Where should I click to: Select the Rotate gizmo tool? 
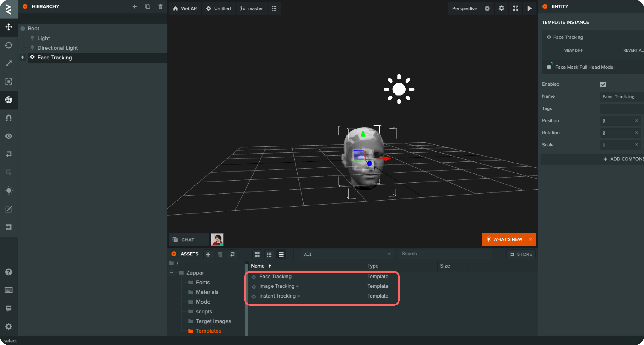pos(9,45)
